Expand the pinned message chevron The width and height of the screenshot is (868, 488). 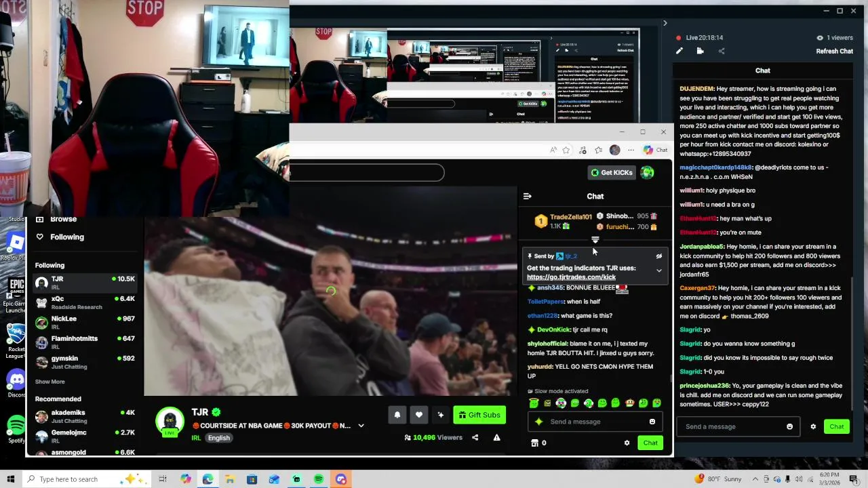(x=658, y=270)
